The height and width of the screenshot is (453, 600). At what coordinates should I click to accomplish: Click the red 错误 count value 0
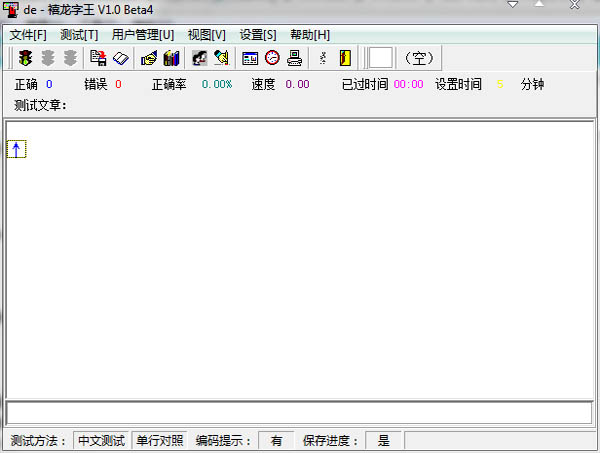click(118, 84)
